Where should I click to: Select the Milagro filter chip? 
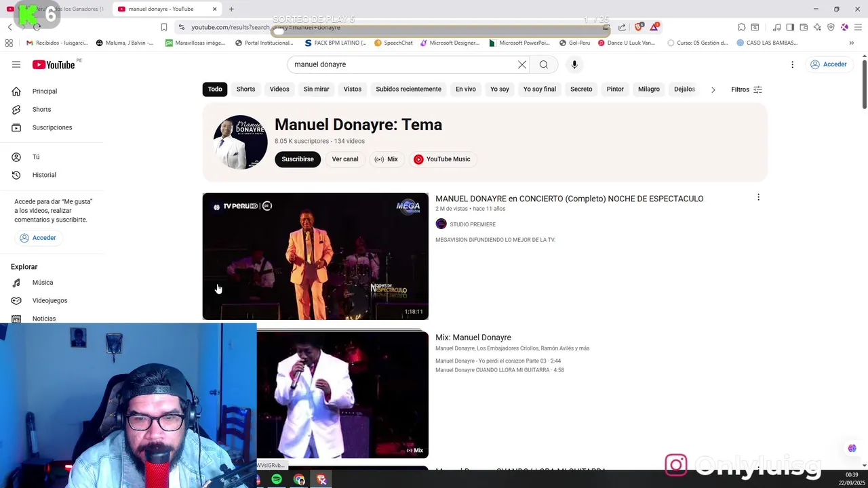click(649, 89)
